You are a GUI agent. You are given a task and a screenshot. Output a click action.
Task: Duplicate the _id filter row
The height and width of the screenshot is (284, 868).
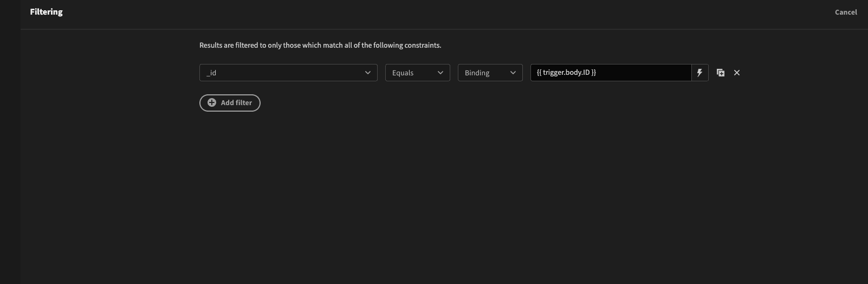(721, 73)
